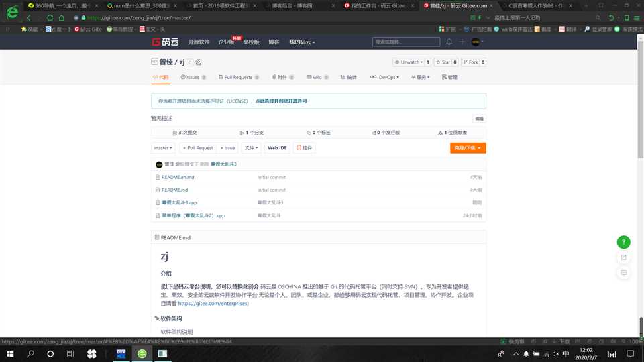Open Cortana circle in taskbar
Image resolution: width=644 pixels, height=362 pixels.
tap(50, 354)
